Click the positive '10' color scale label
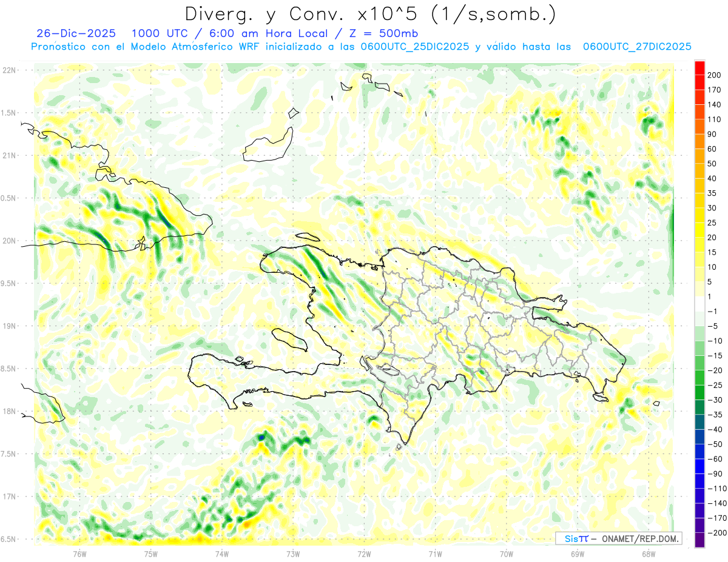The height and width of the screenshot is (562, 728). [713, 267]
